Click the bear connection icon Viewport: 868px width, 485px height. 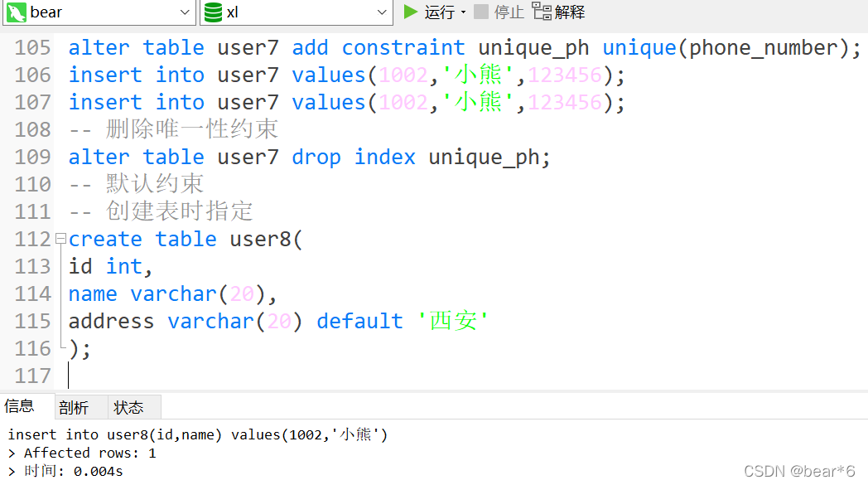point(16,12)
